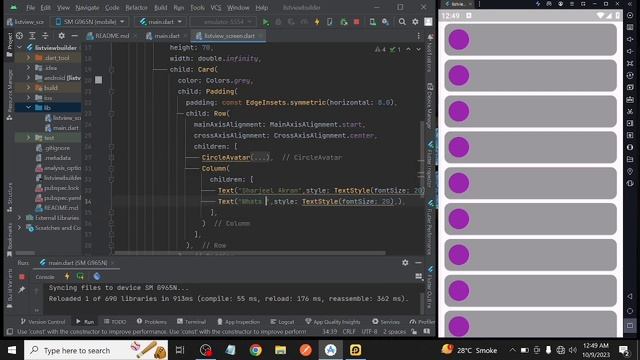The image size is (640, 360).
Task: Select listview_screen.dart editor tab
Action: [x=230, y=36]
